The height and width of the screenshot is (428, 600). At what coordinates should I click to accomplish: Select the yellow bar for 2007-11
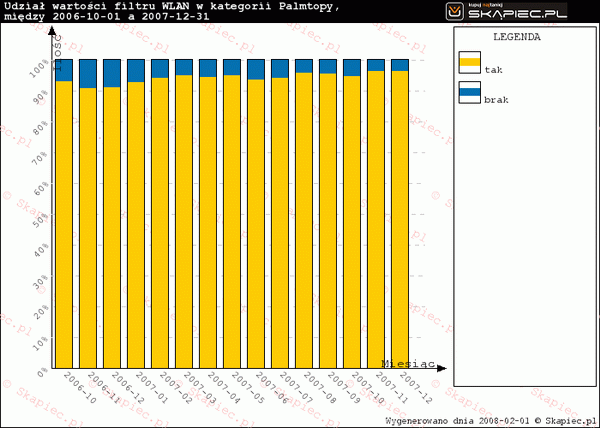click(x=376, y=220)
